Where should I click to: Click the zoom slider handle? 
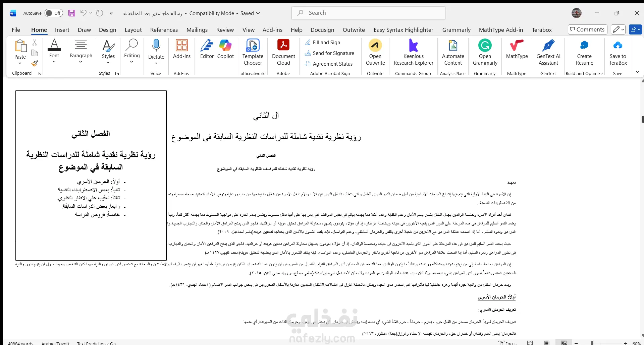point(592,343)
